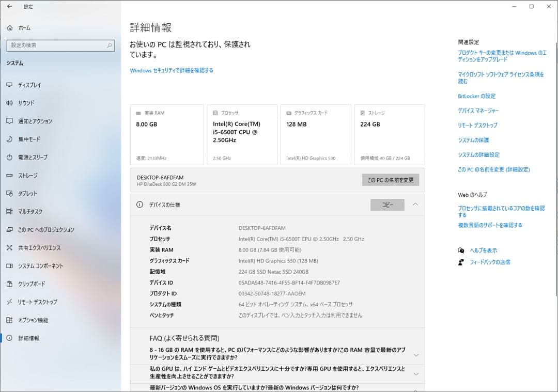Expand the GPU gaming FAQ question
The image size is (558, 392).
416,373
